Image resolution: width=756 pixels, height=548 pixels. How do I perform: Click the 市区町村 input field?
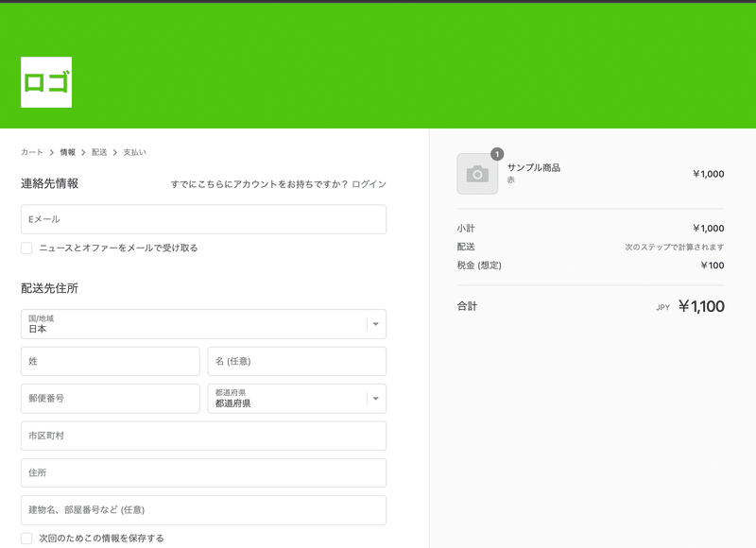click(203, 436)
